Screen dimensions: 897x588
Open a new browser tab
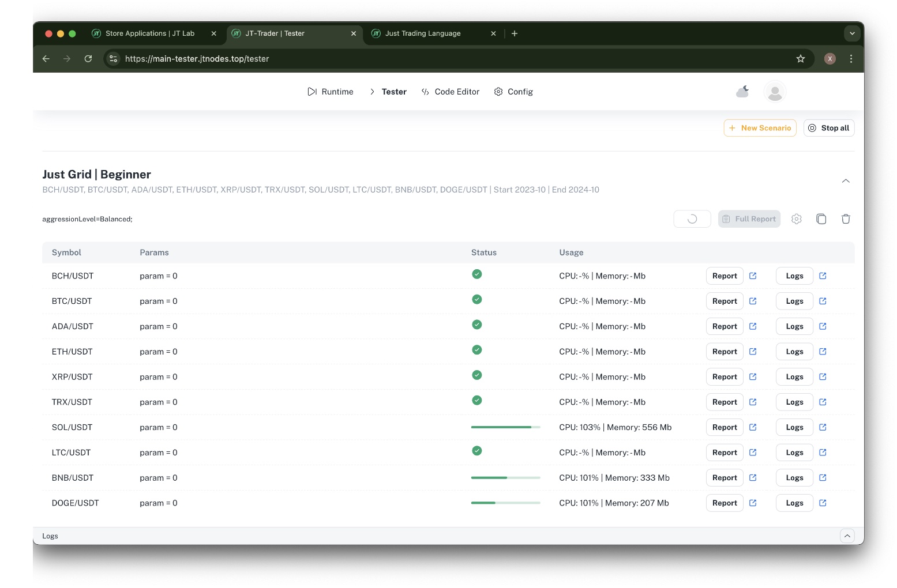pyautogui.click(x=515, y=33)
